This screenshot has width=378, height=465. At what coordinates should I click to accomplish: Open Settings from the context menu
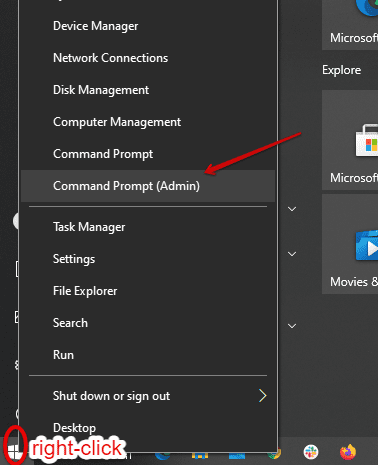pyautogui.click(x=148, y=259)
